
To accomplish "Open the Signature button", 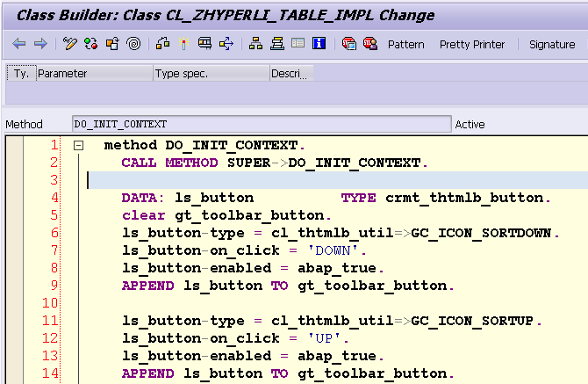I will tap(552, 44).
